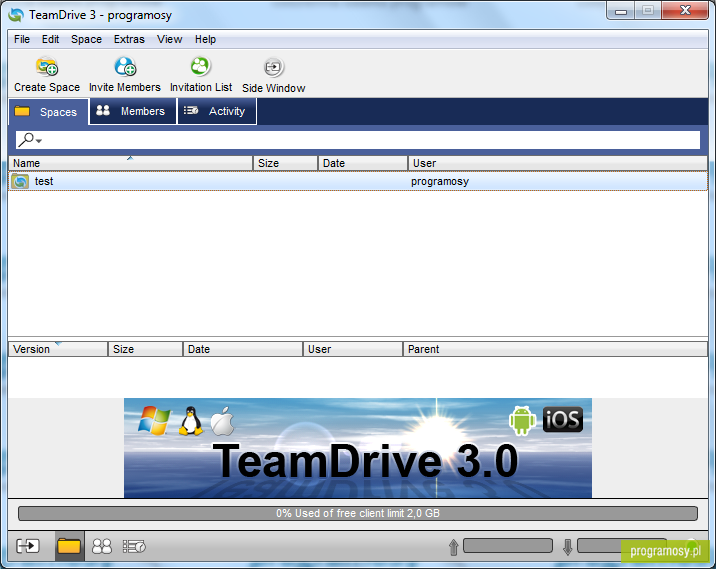Click the versions pane User column header
The image size is (716, 569).
pyautogui.click(x=353, y=349)
